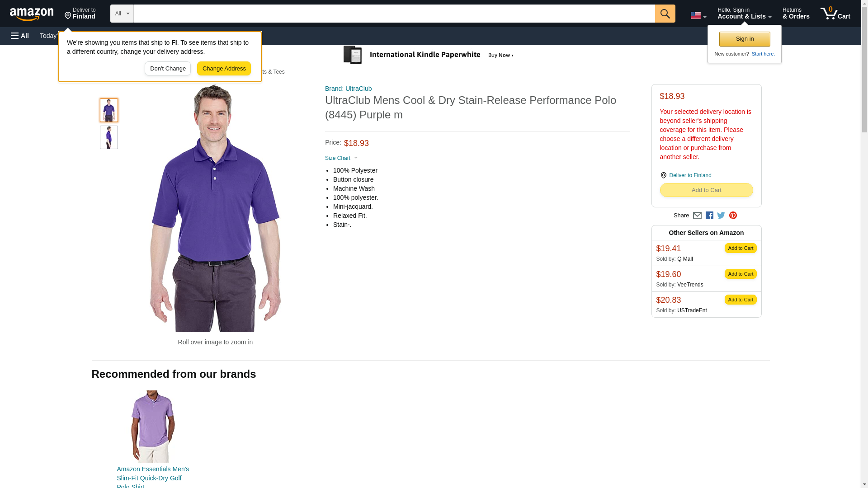
Task: Select the second purple polo thumbnail
Action: 109,137
